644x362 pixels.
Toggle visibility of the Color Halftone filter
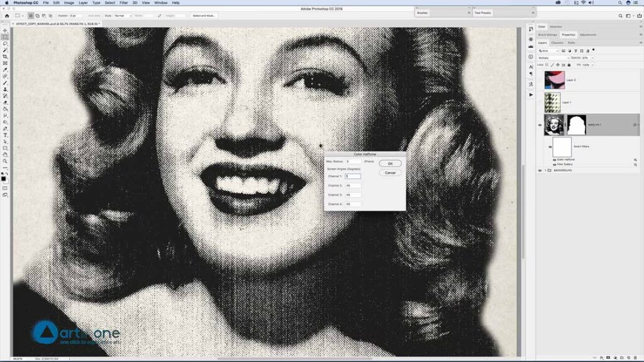554,160
